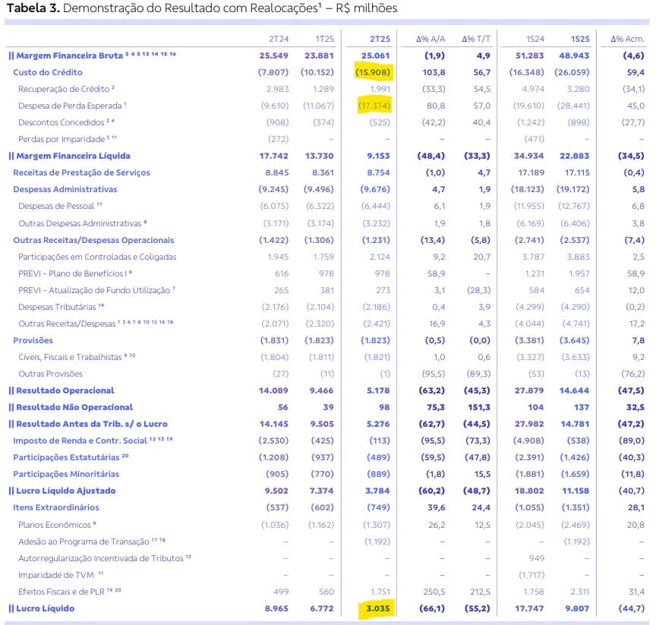Click the 1T25 column header
The image size is (672, 625).
coord(324,37)
